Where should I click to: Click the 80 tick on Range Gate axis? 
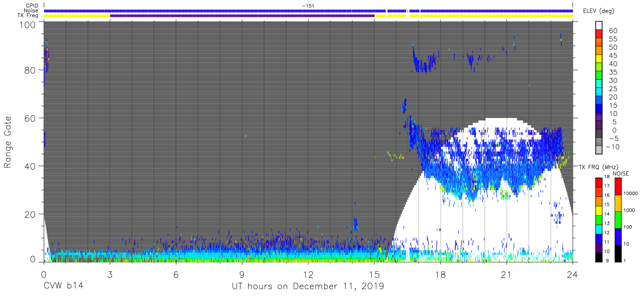31,70
